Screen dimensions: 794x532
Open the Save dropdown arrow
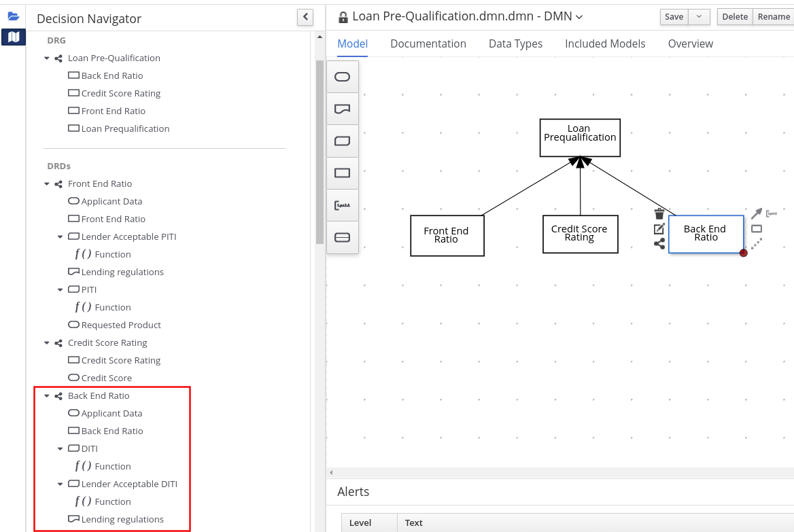[700, 17]
